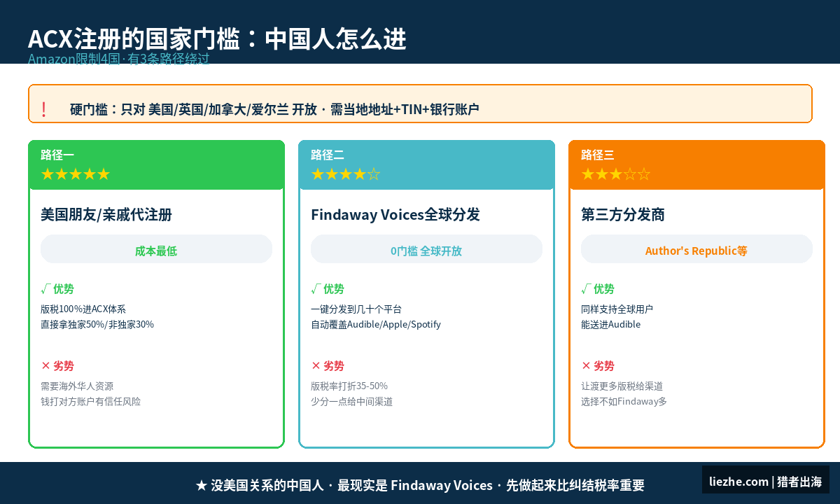Click the line 版税100%进ACX体系
Viewport: 840px width, 504px height.
pyautogui.click(x=83, y=309)
